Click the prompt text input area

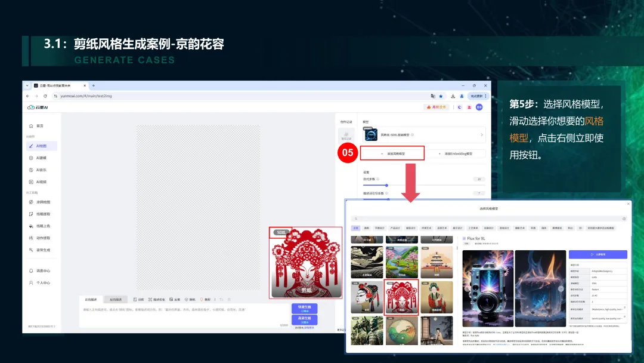pos(185,316)
